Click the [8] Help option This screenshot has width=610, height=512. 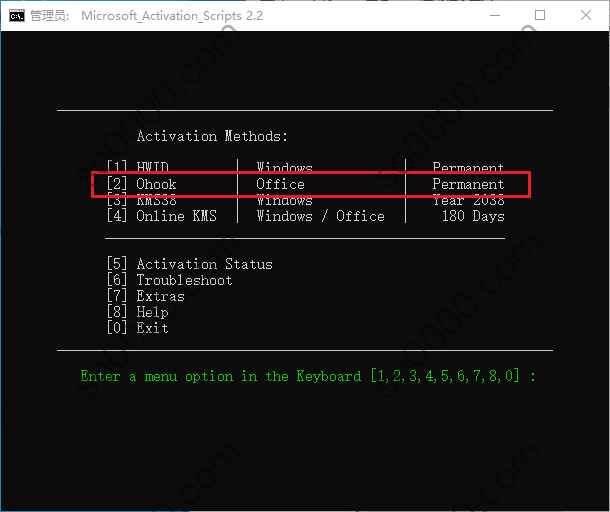(137, 312)
